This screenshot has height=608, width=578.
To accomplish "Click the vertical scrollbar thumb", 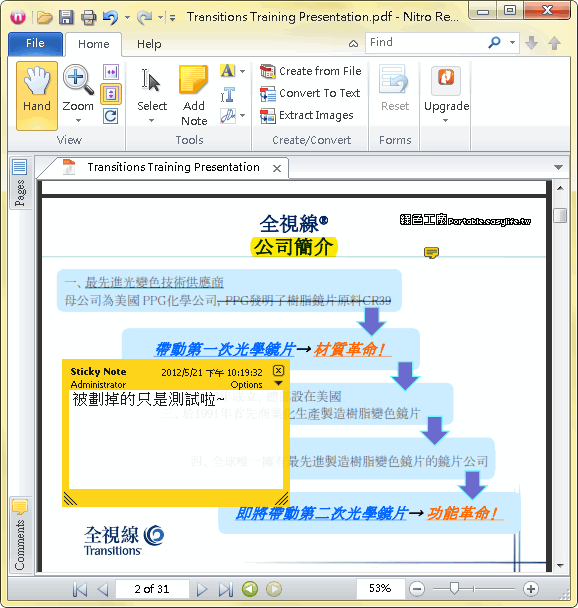I will tap(560, 216).
